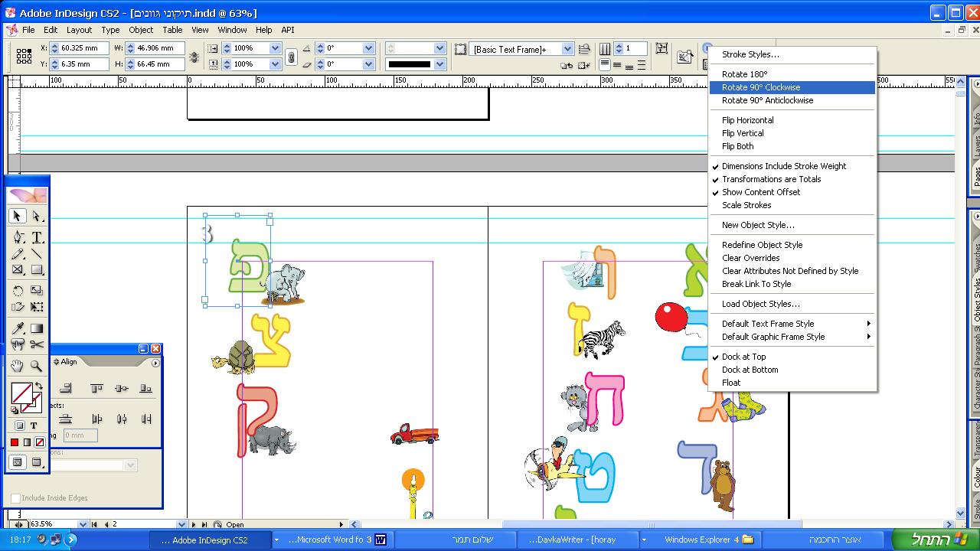This screenshot has height=551, width=980.
Task: Open the Object menu
Action: (141, 30)
